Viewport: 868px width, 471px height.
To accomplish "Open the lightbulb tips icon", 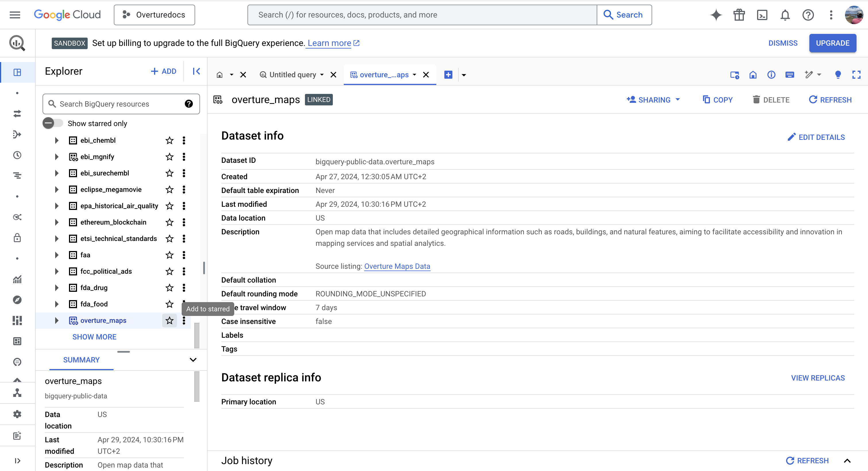I will click(x=838, y=75).
